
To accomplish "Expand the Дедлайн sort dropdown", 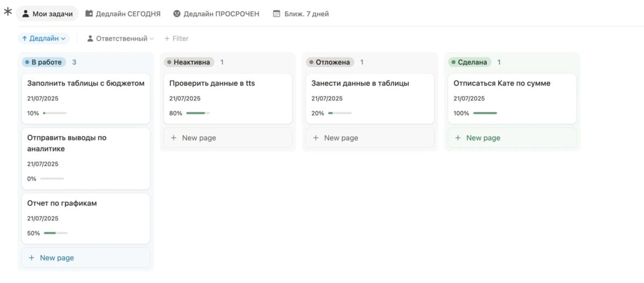I will pyautogui.click(x=44, y=39).
